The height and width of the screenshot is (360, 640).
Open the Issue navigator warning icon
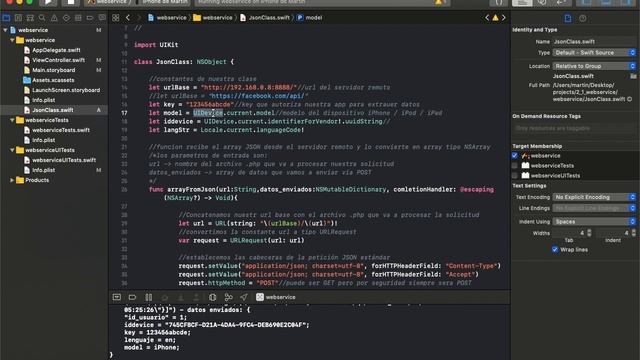(54, 18)
